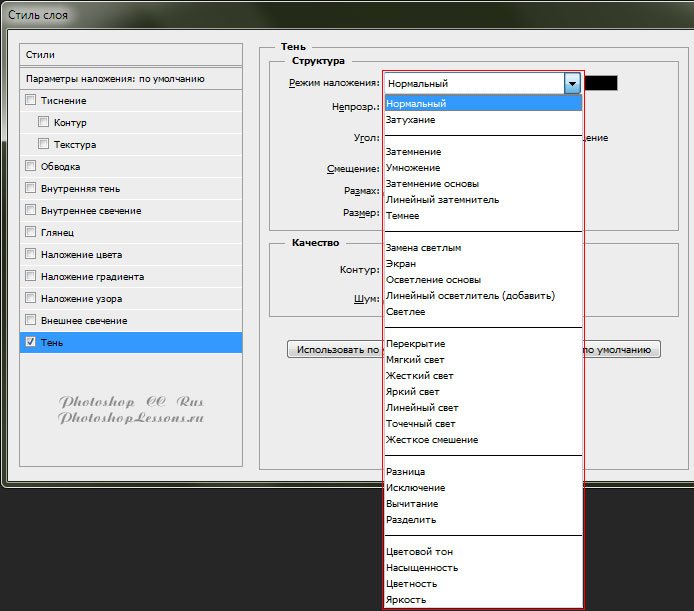Image resolution: width=694 pixels, height=611 pixels.
Task: Pick Разница blend mode
Action: 406,472
